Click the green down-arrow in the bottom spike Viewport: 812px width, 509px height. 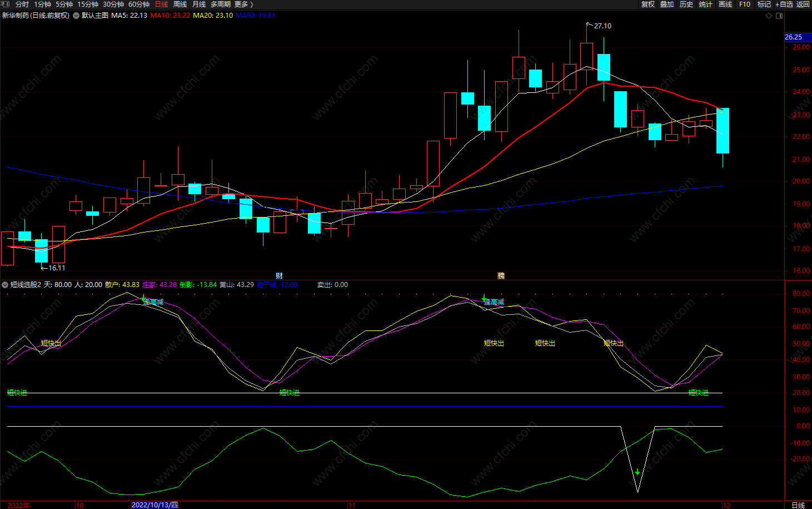click(x=637, y=472)
